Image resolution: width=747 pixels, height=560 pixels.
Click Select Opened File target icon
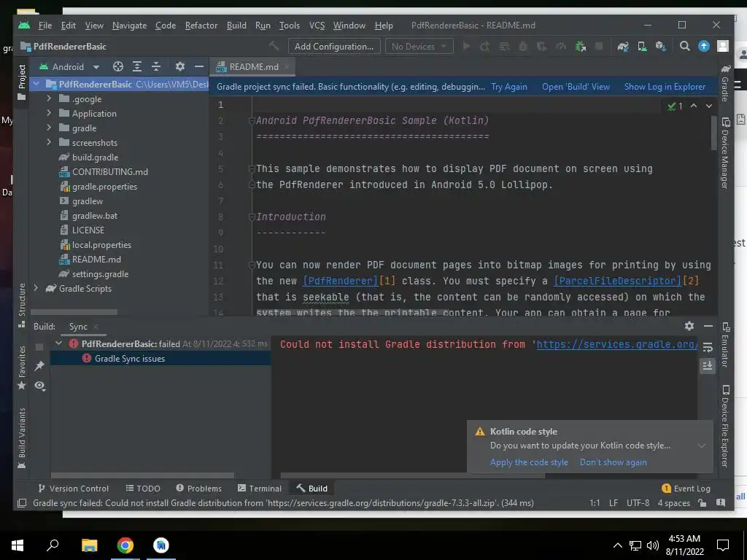tap(117, 66)
